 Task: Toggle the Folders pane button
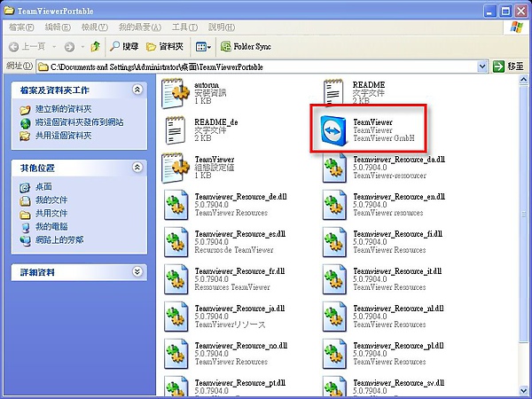pos(165,46)
